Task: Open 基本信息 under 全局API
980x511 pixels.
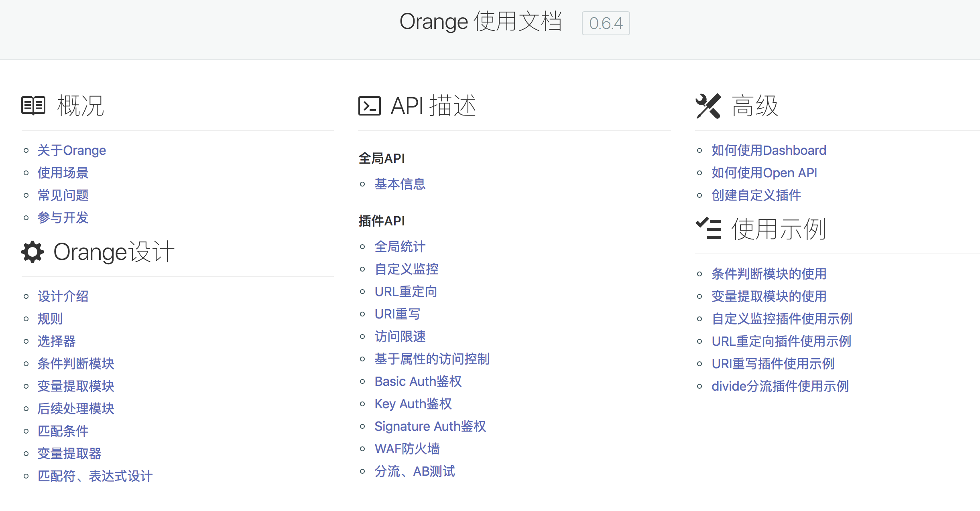Action: 400,184
